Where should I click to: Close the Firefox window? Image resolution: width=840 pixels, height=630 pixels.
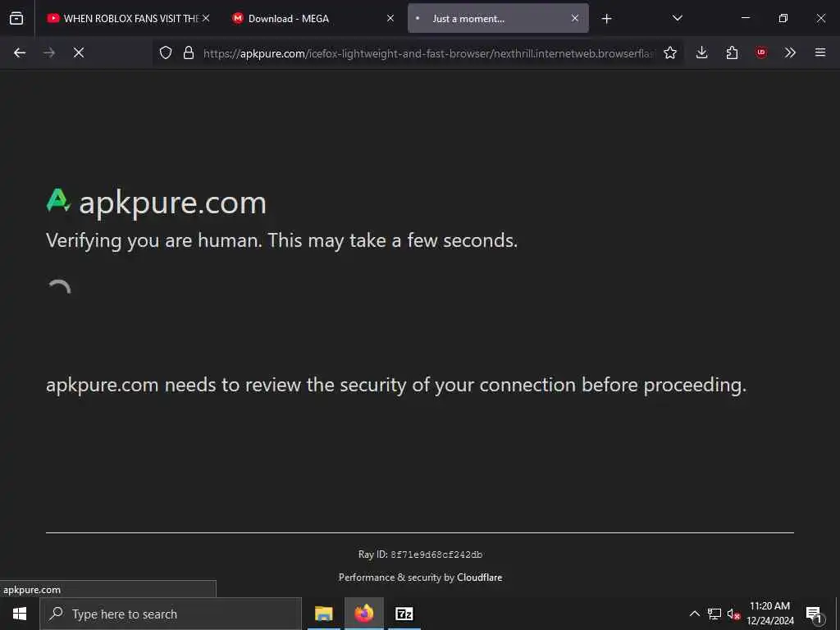click(x=820, y=18)
